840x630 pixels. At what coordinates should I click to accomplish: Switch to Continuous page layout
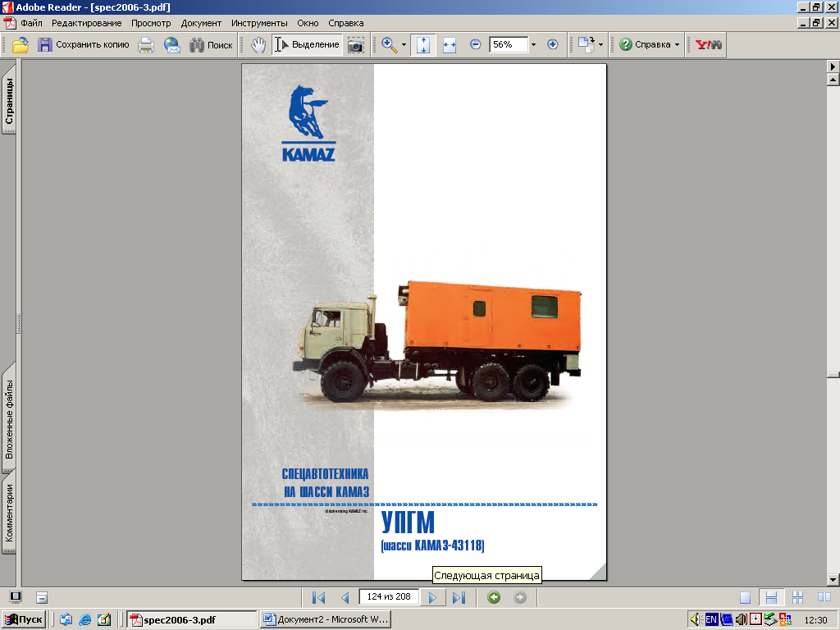(771, 597)
